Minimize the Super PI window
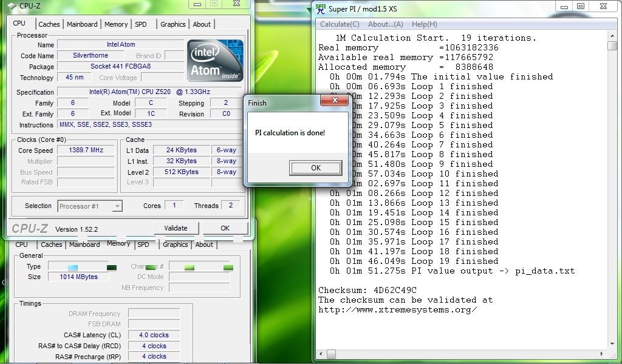 (564, 6)
